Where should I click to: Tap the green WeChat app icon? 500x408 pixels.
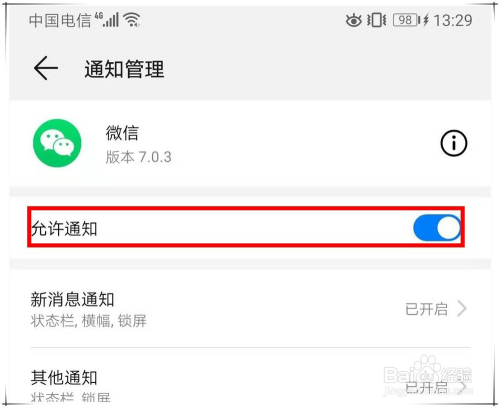(57, 143)
